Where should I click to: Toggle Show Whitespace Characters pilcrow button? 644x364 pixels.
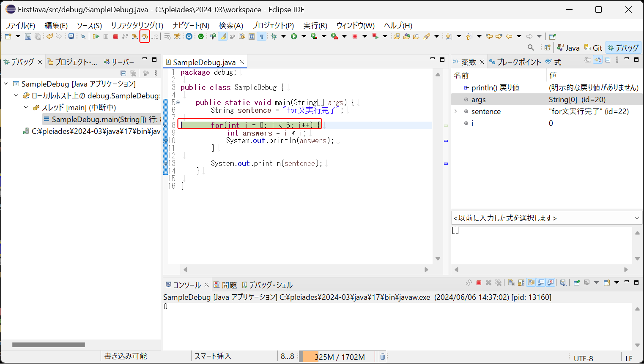coord(262,36)
